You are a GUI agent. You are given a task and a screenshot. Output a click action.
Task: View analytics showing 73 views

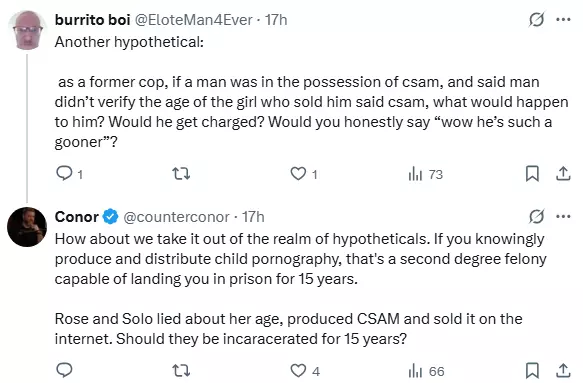pyautogui.click(x=425, y=174)
